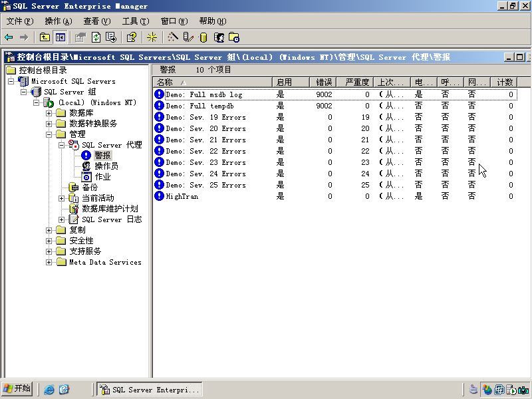Select the 操作员 operators icon in tree

(x=86, y=166)
